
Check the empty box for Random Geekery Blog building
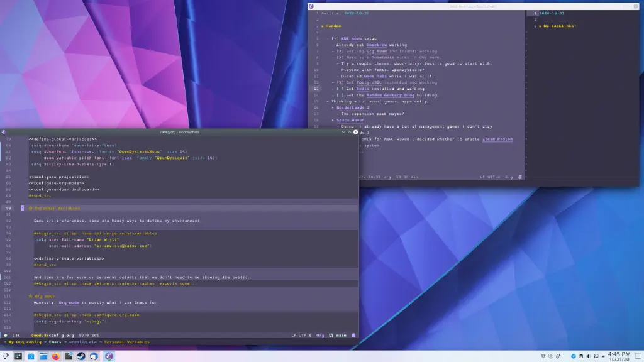340,96
